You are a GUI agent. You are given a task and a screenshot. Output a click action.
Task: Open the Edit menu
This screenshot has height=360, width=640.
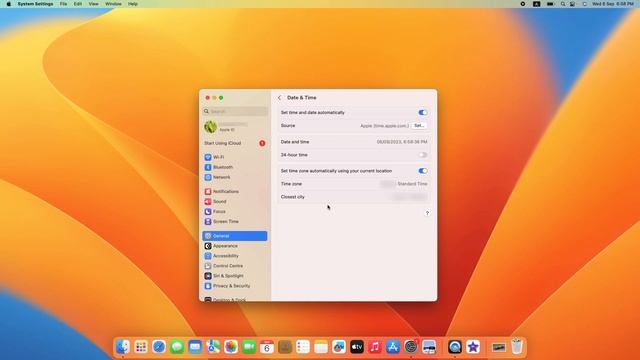coord(78,4)
